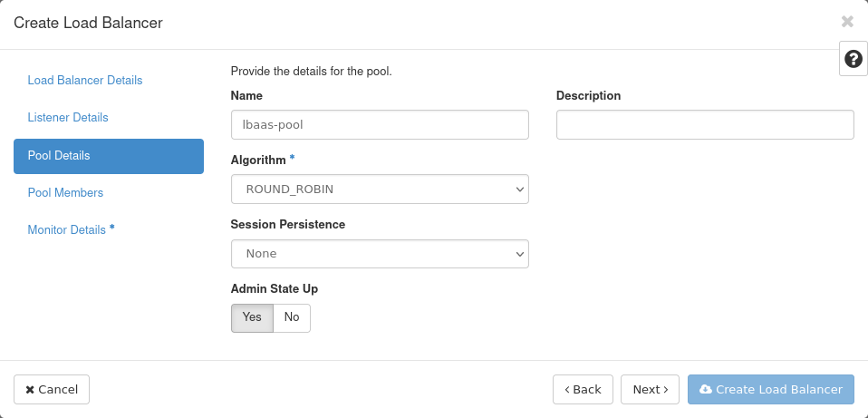Expand the Session Persistence dropdown

pos(380,254)
